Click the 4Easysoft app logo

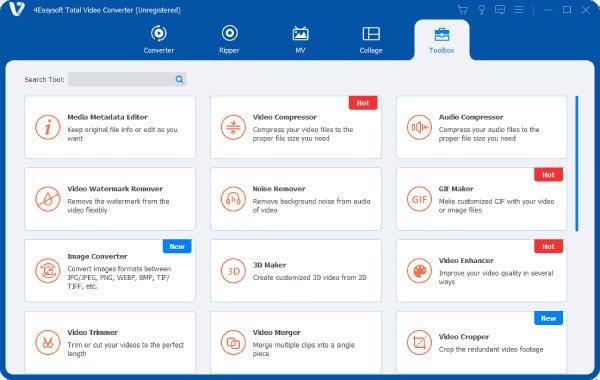[x=16, y=9]
